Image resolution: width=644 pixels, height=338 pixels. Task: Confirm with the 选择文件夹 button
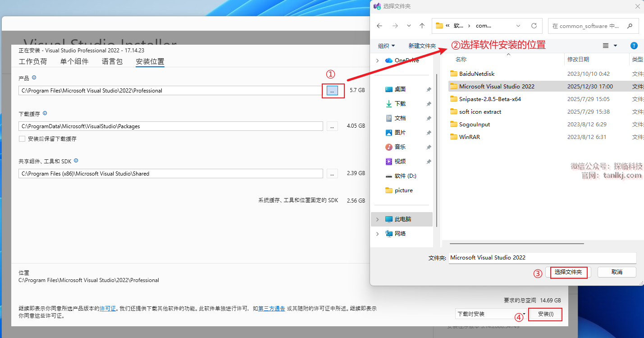(x=568, y=272)
